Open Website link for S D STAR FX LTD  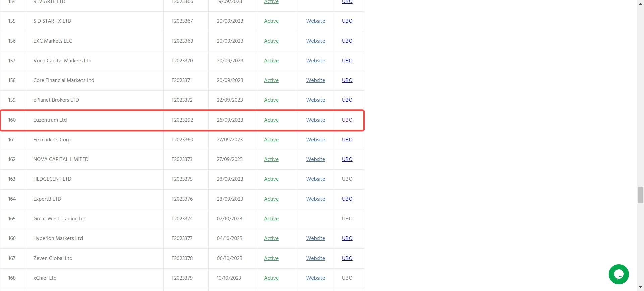pos(315,21)
